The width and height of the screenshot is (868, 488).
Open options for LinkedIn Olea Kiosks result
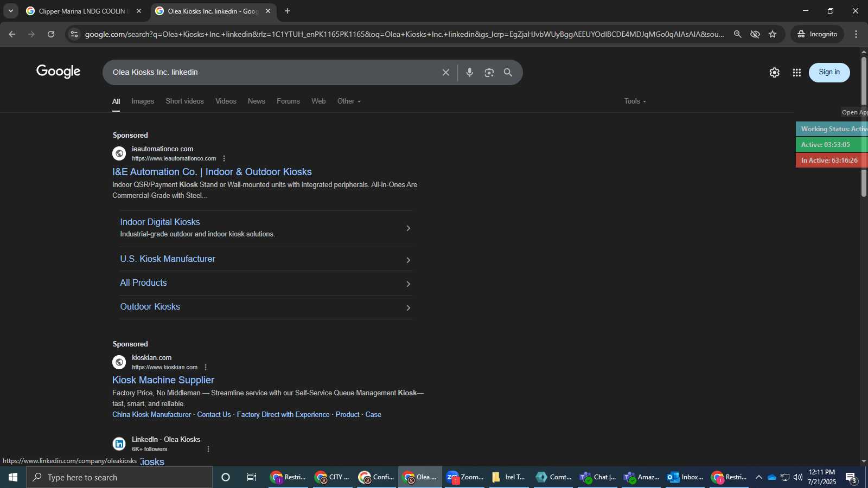[208, 449]
